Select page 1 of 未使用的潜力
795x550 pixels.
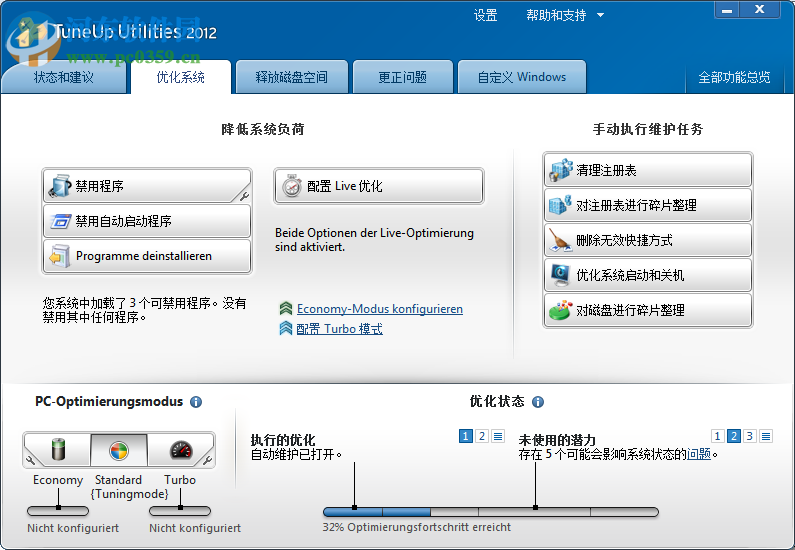pyautogui.click(x=717, y=436)
